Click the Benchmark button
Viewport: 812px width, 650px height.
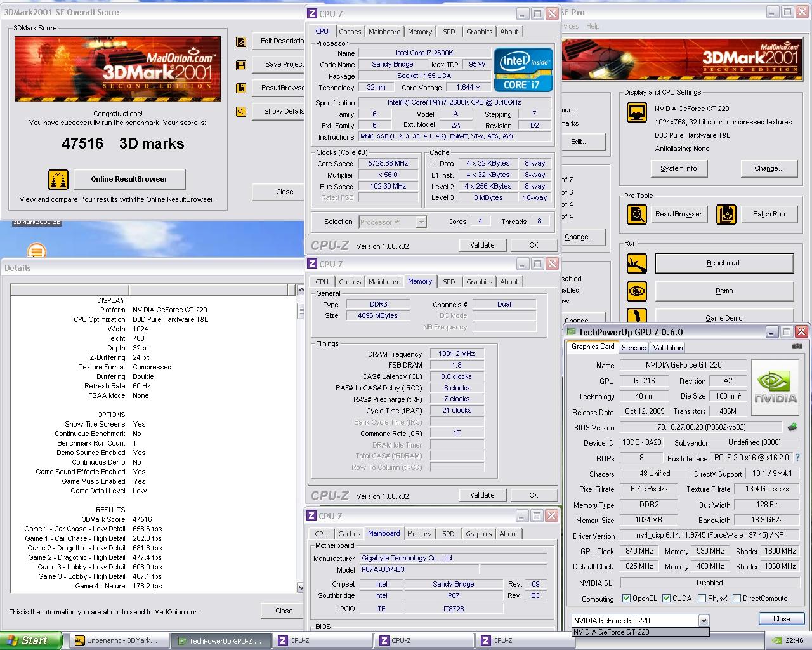pos(724,263)
